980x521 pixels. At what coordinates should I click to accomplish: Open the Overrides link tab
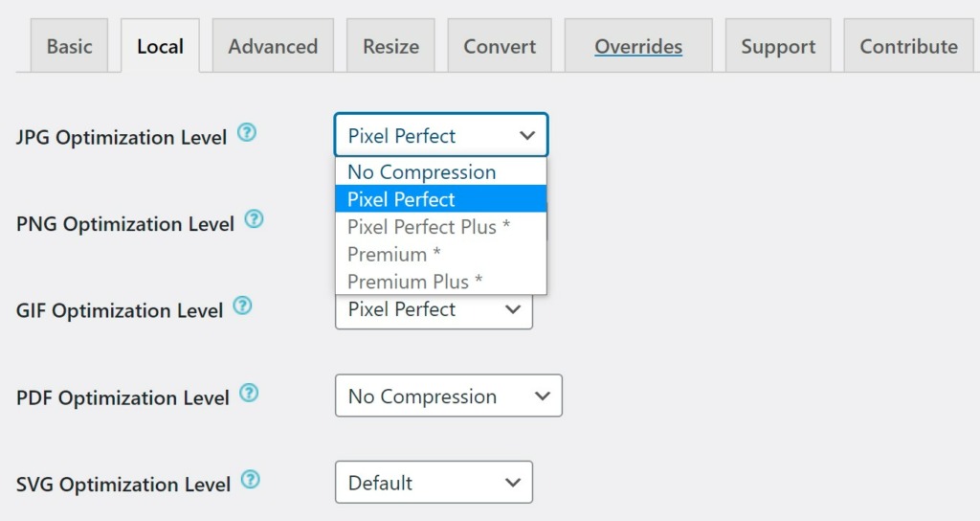click(638, 46)
